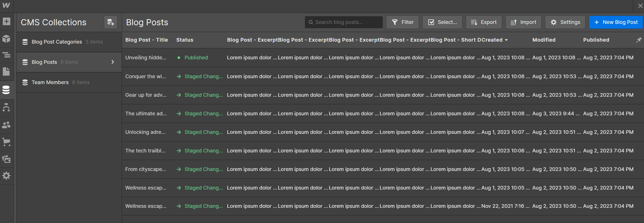This screenshot has height=223, width=644.
Task: Click the 'Aug 3, 2023 9:44' modified date
Action: coord(556,114)
